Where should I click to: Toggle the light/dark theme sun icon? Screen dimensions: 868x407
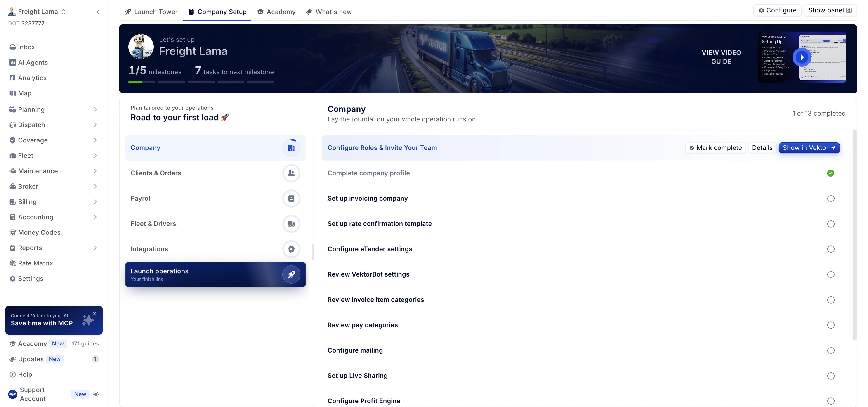pyautogui.click(x=96, y=394)
